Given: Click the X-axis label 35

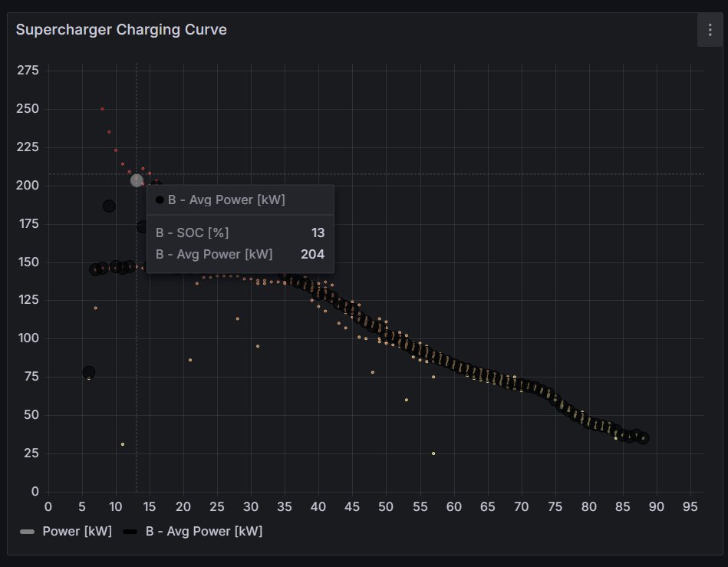Looking at the screenshot, I should 284,506.
